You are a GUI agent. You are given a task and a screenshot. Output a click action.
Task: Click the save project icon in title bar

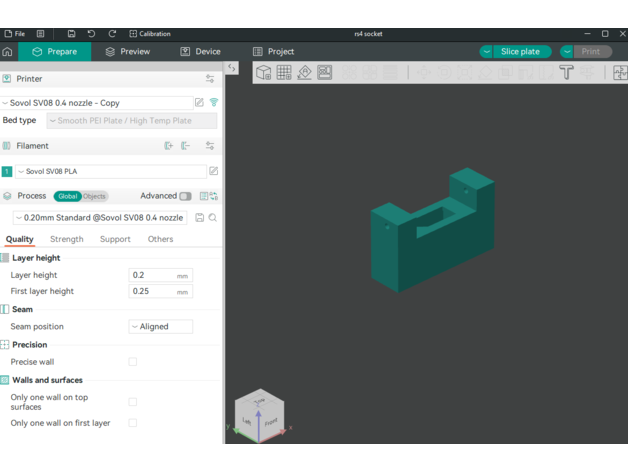tap(71, 34)
